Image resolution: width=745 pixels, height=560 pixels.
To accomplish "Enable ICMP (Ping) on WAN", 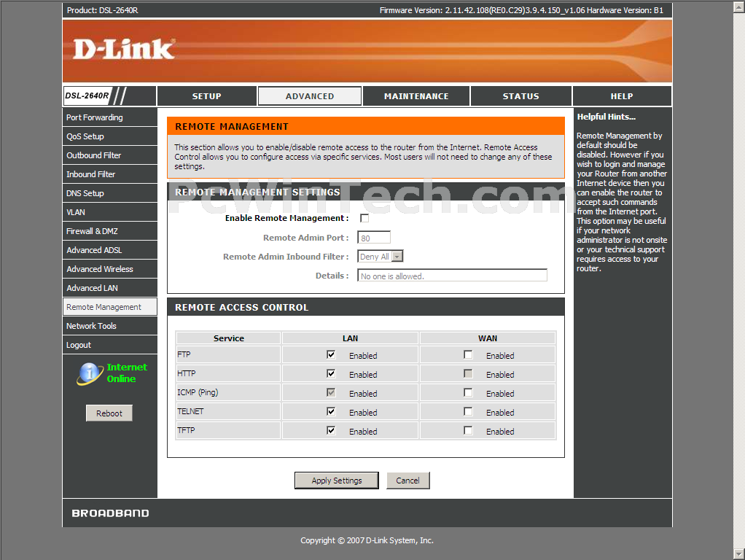I will pyautogui.click(x=468, y=393).
